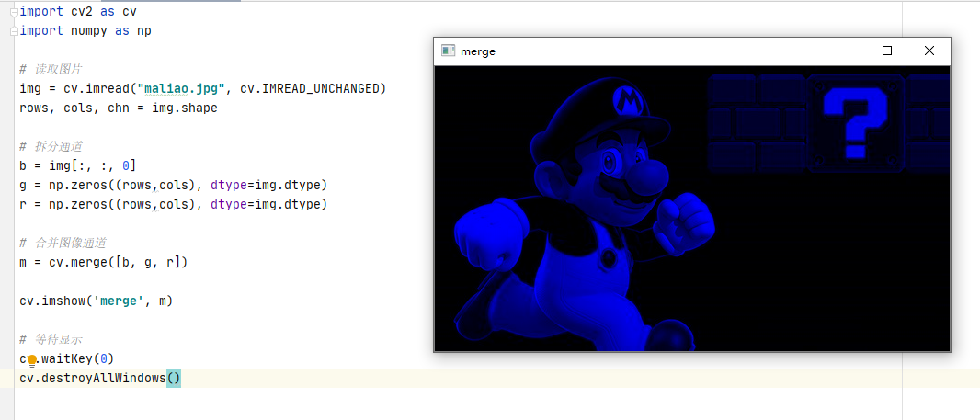Screen dimensions: 980x420
Task: Click the line 'import cv2 as cv'
Action: click(x=78, y=11)
